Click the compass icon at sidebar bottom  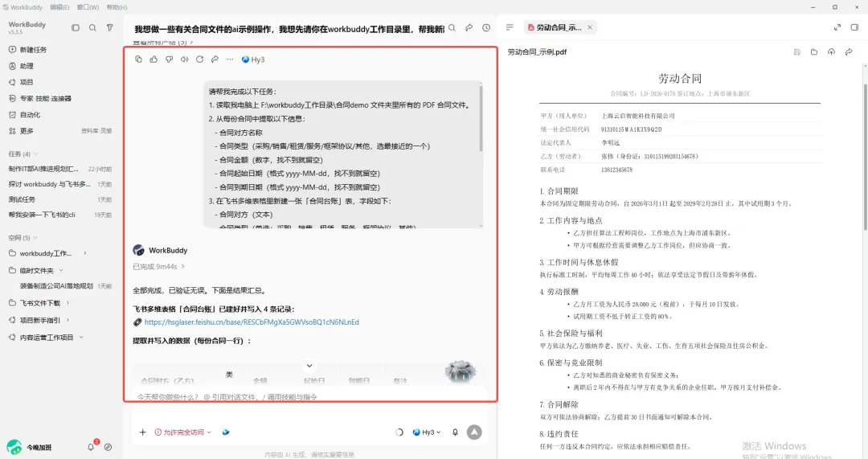pyautogui.click(x=108, y=447)
